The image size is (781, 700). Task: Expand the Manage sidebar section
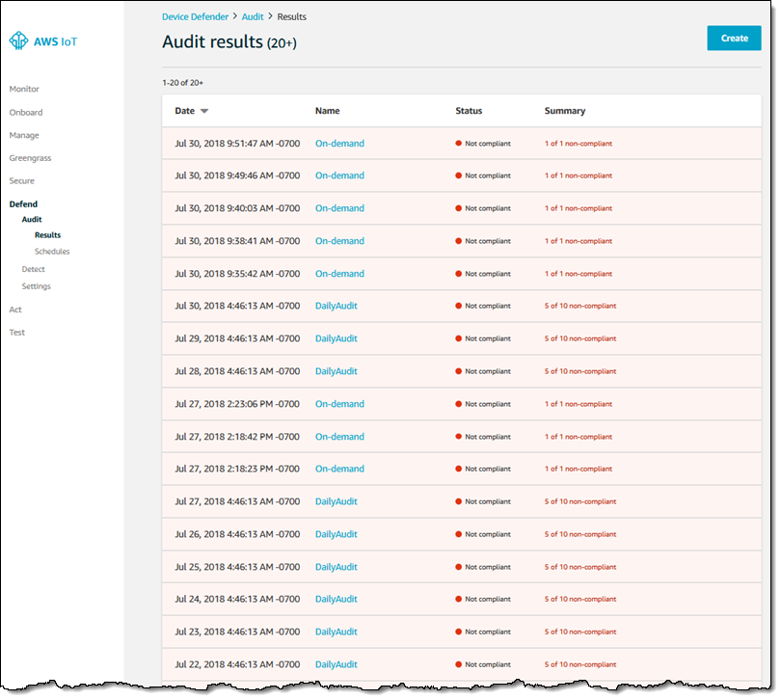(24, 136)
